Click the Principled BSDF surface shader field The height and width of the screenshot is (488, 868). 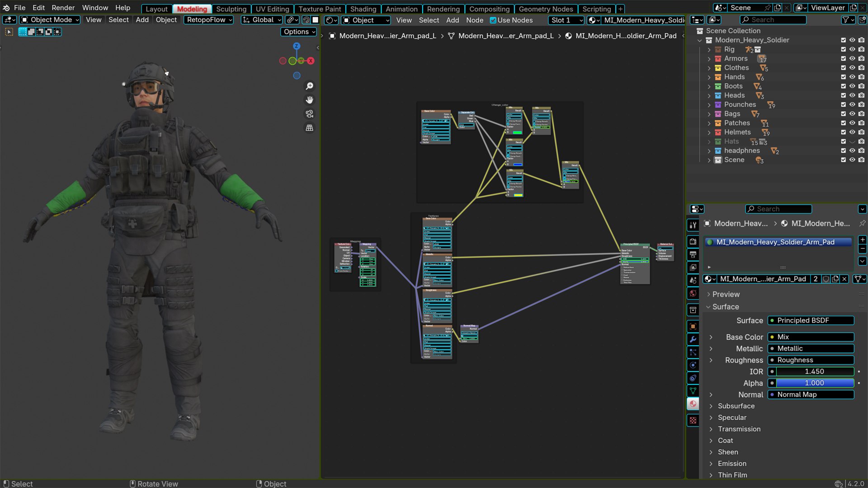(x=811, y=320)
